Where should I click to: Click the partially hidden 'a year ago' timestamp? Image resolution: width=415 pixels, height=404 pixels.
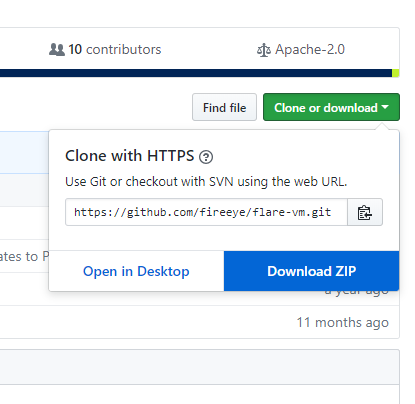click(357, 293)
